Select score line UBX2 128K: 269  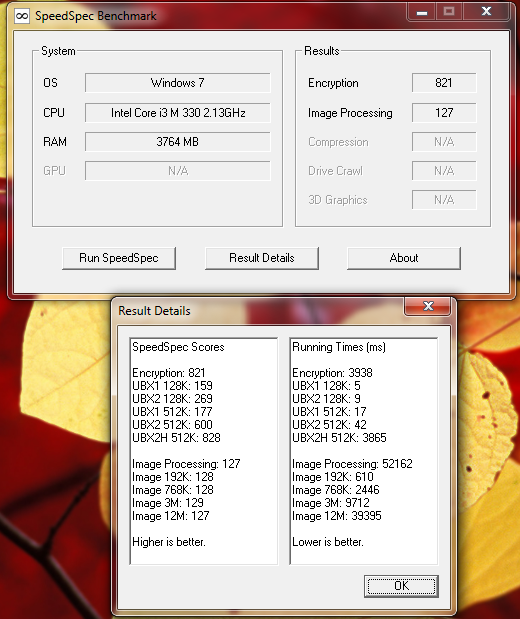(172, 399)
